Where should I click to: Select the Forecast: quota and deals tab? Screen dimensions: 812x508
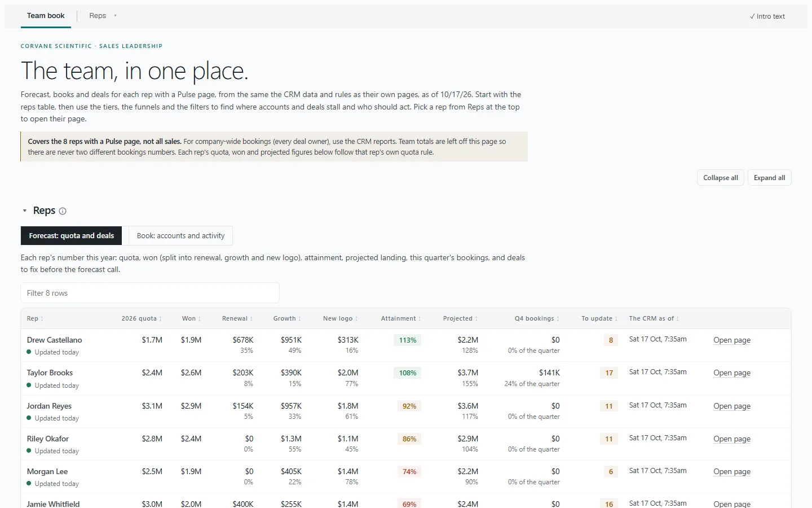(72, 236)
